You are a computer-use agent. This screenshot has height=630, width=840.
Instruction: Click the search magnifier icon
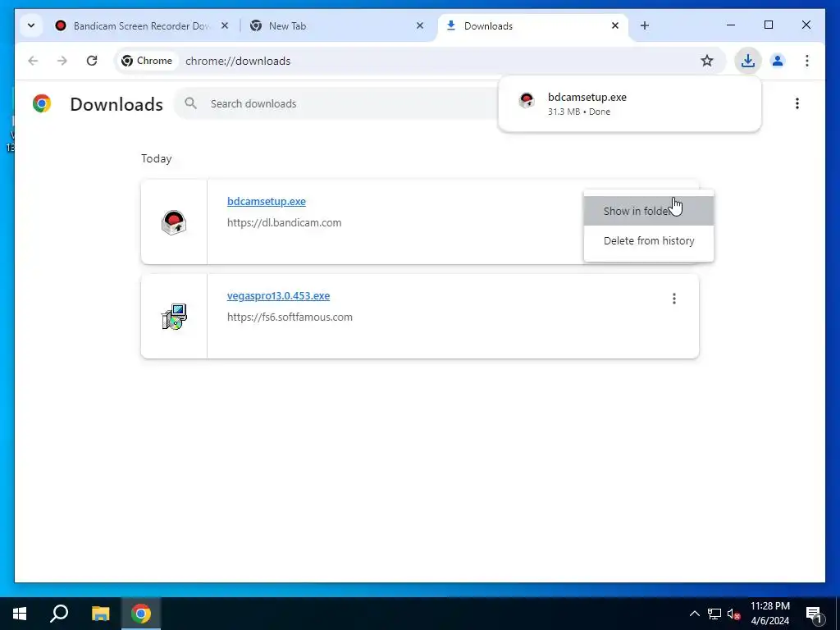(190, 103)
